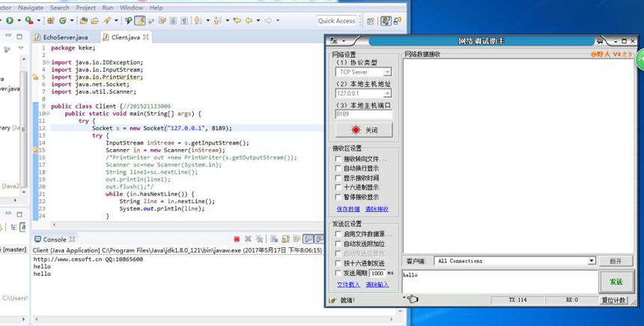This screenshot has height=326, width=644.
Task: Click the hand pointer icon in status bar
Action: (413, 299)
